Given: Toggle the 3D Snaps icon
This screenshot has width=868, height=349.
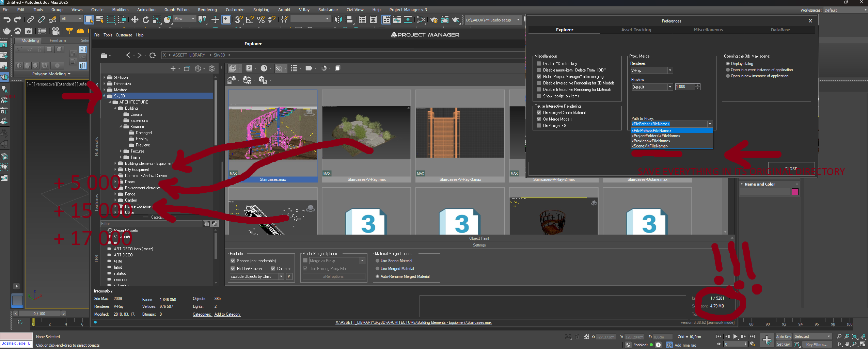Looking at the screenshot, I should (x=239, y=19).
